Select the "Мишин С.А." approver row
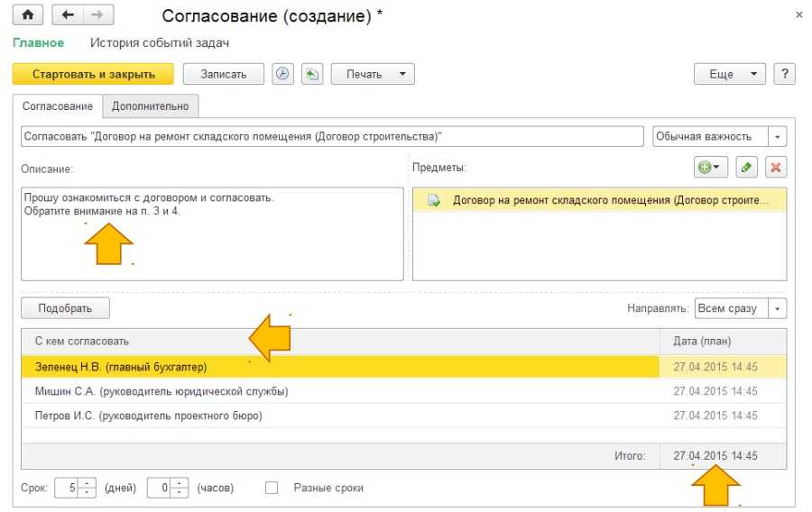Image resolution: width=812 pixels, height=512 pixels. [161, 391]
